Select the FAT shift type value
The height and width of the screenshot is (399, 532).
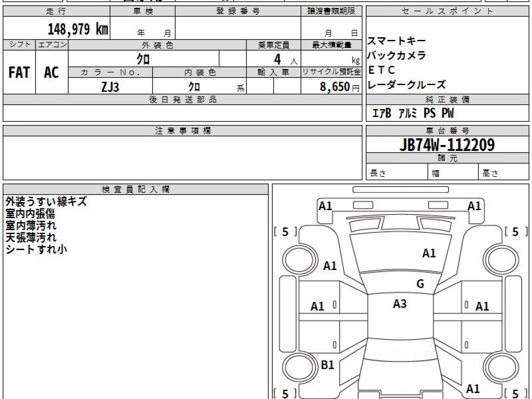tap(19, 72)
